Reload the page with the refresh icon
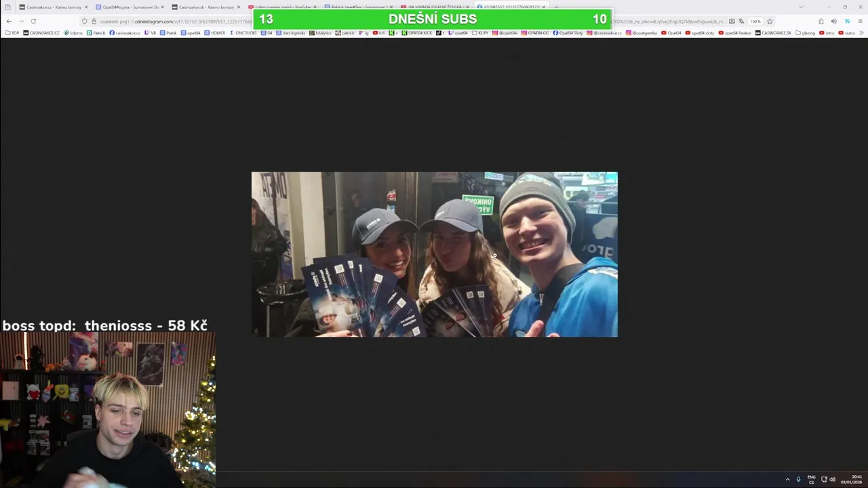This screenshot has width=868, height=488. 33,21
